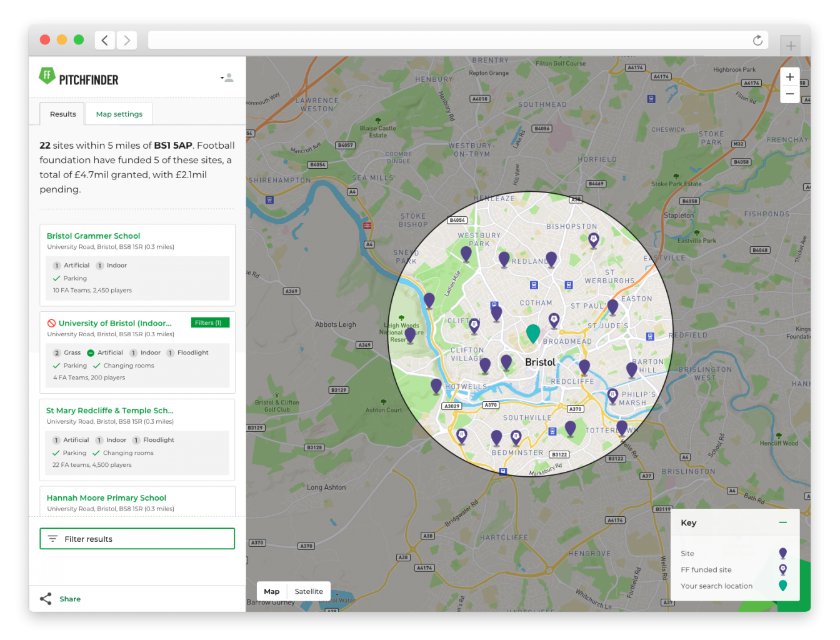840x640 pixels.
Task: Zoom in with the map plus icon
Action: pos(790,76)
